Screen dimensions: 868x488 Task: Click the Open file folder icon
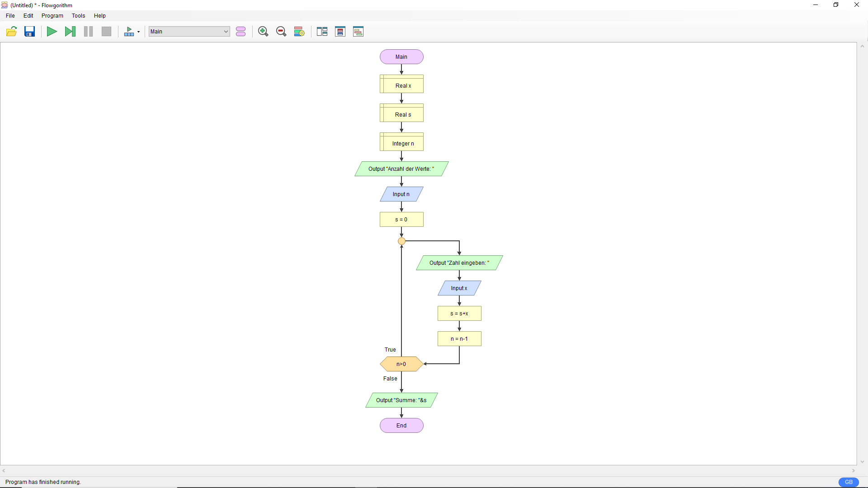tap(11, 32)
